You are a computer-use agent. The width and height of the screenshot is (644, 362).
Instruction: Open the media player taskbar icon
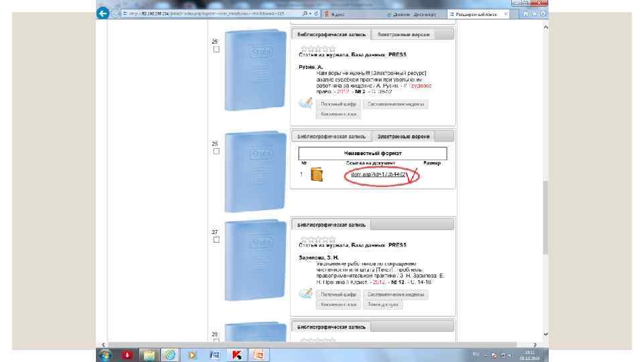tap(192, 355)
